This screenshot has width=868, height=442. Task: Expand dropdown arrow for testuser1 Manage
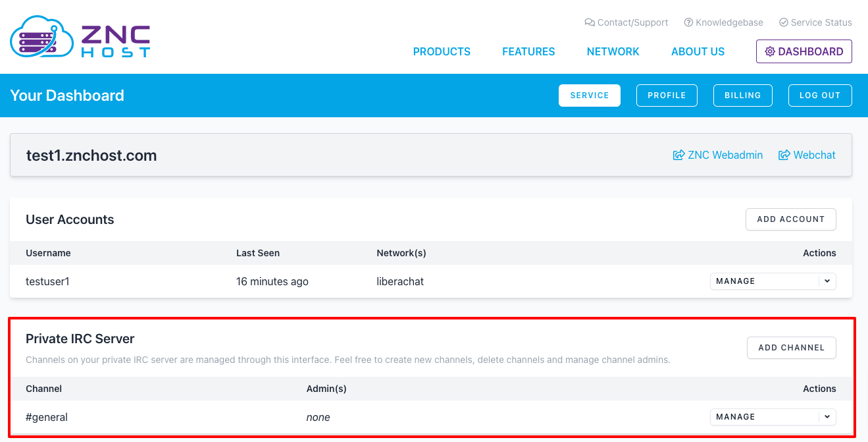[x=827, y=281]
